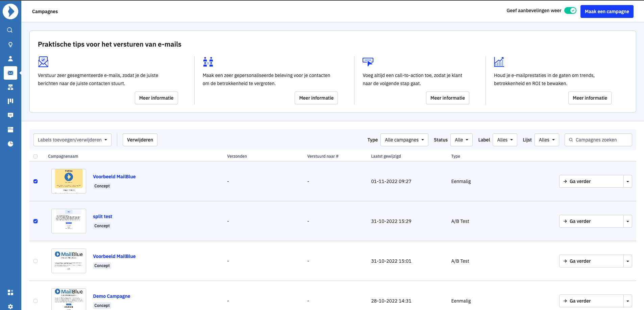Uncheck the split test campaign checkbox
Viewport: 644px width, 310px height.
point(35,221)
